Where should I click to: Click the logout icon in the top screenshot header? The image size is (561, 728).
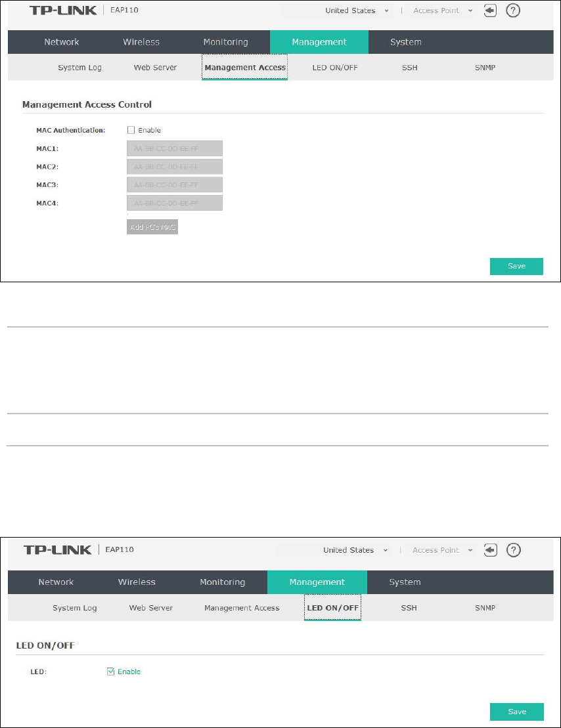point(490,11)
